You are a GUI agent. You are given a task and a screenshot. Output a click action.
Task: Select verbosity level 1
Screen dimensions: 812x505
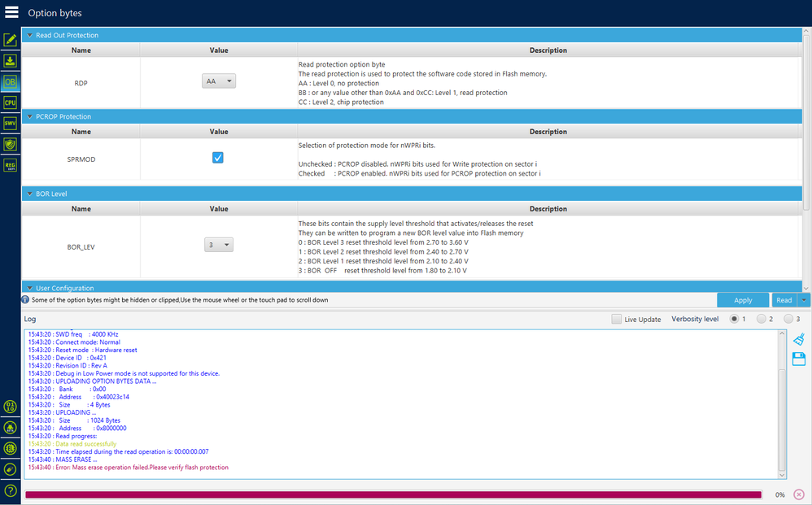[x=734, y=319]
